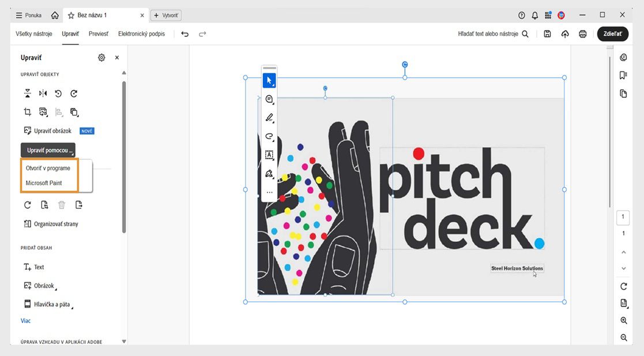Choose the Select arrow tool in the floating toolbar
Image resolution: width=644 pixels, height=356 pixels.
(269, 81)
